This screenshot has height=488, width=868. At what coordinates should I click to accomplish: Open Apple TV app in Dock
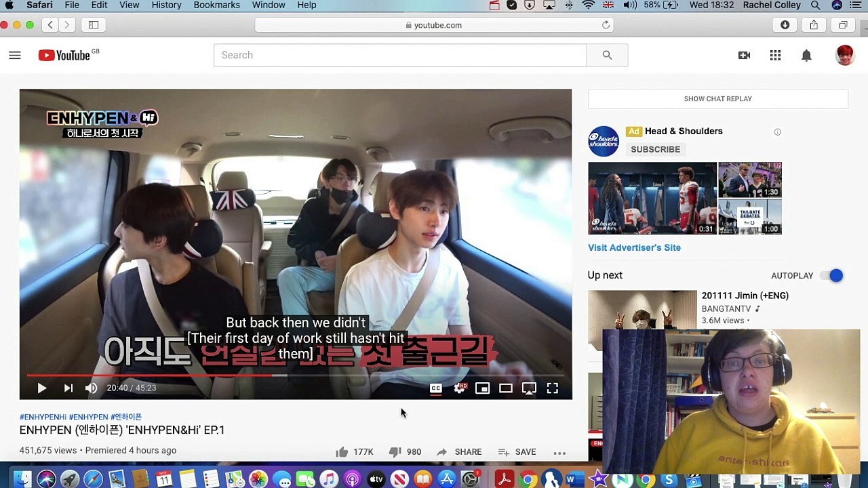[376, 479]
